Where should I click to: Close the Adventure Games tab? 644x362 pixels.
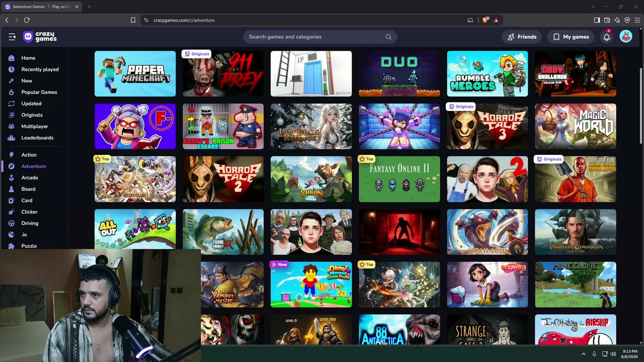point(76,7)
